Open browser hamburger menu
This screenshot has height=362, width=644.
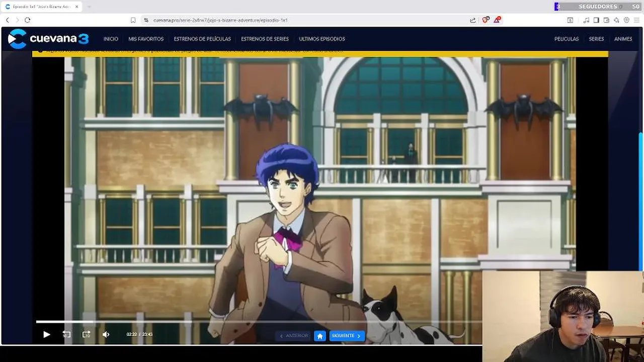point(637,20)
